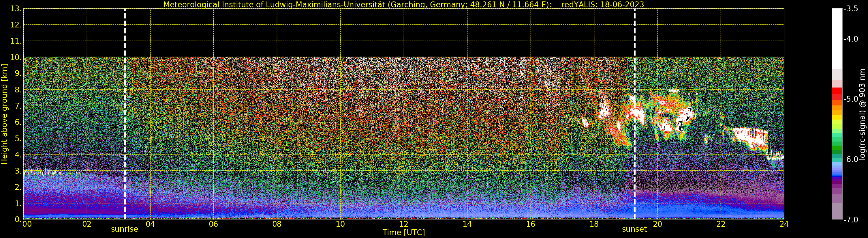Click the 'Time [UTC]' axis label
This screenshot has height=238, width=868.
[x=404, y=233]
